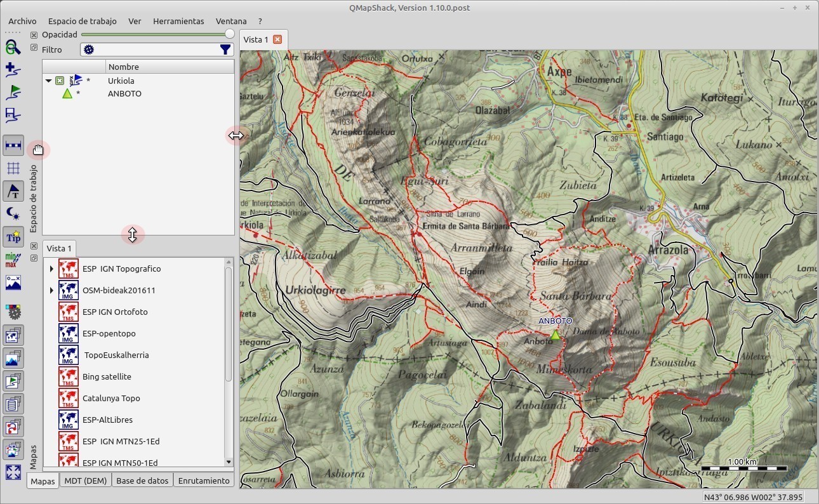This screenshot has height=504, width=819.
Task: Float the maps dock panel
Action: pos(34,258)
